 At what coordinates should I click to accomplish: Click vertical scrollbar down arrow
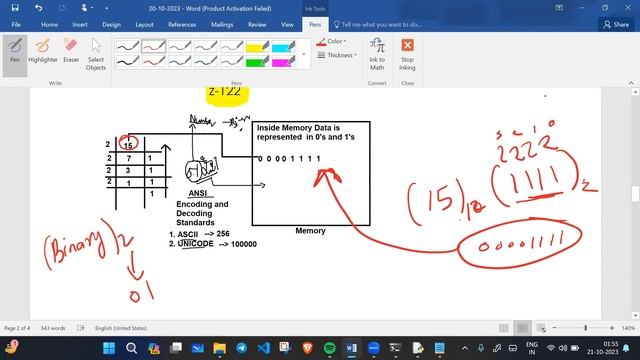(635, 316)
